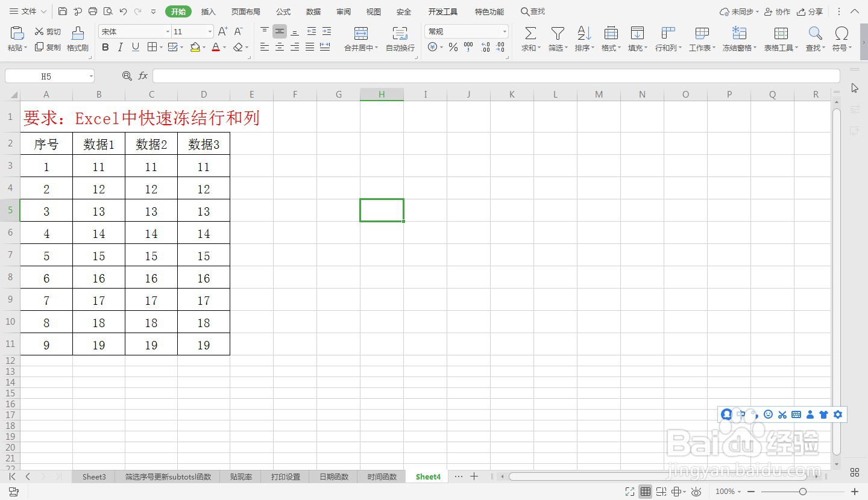Expand the zoom percentage 100% dropdown
The image size is (868, 500).
click(740, 492)
